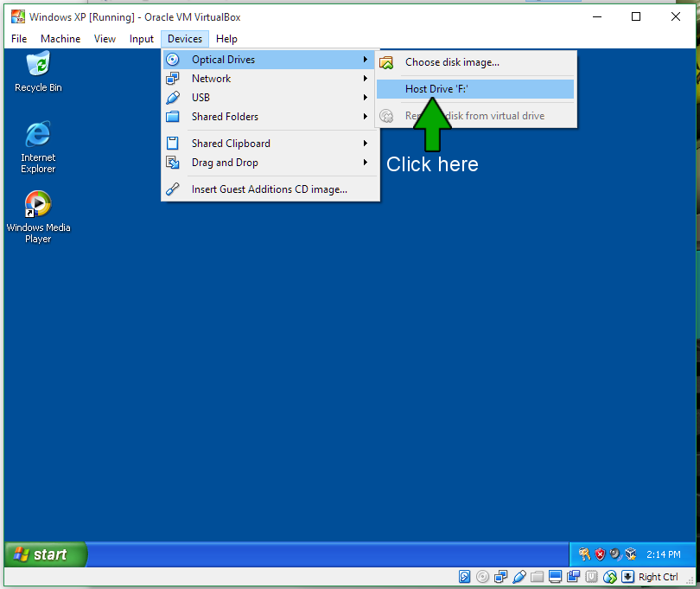Image resolution: width=700 pixels, height=589 pixels.
Task: Expand the USB submenu arrow
Action: coord(366,98)
